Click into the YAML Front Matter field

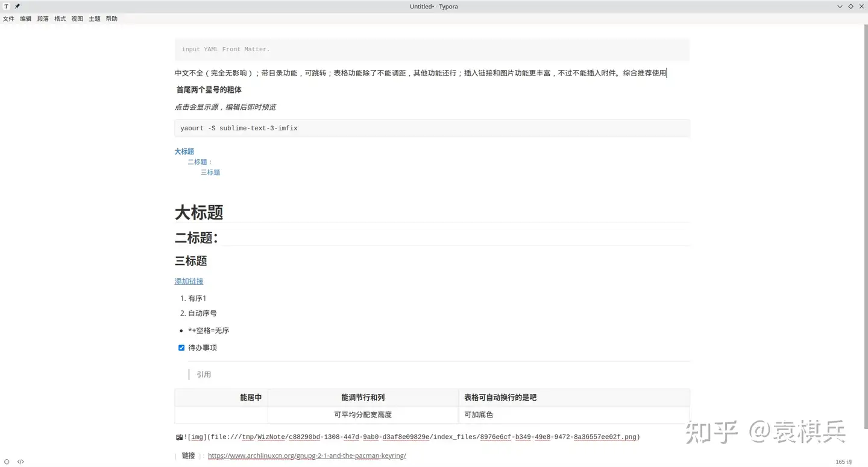coord(432,49)
